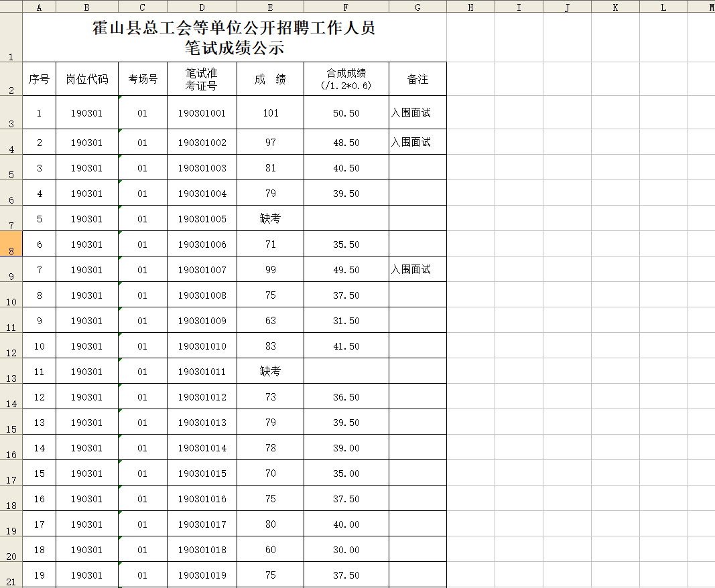Viewport: 715px width, 588px height.
Task: Select column H header
Action: point(470,7)
